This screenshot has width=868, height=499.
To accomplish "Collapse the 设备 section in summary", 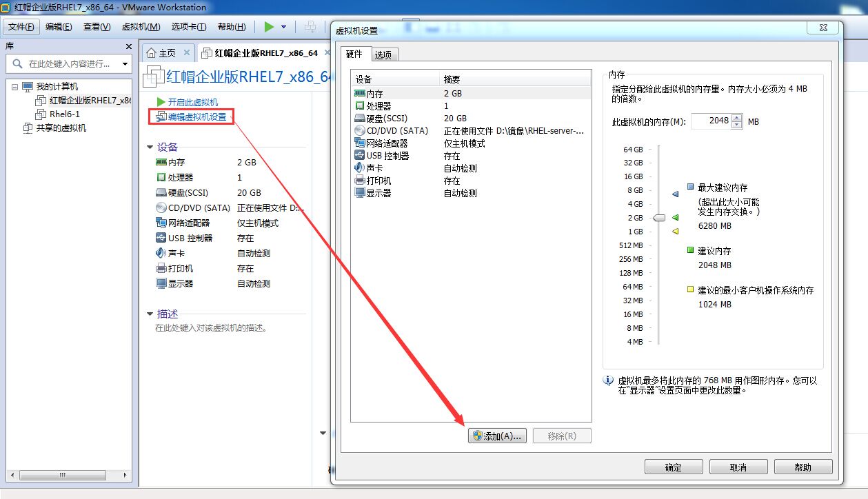I will 150,147.
